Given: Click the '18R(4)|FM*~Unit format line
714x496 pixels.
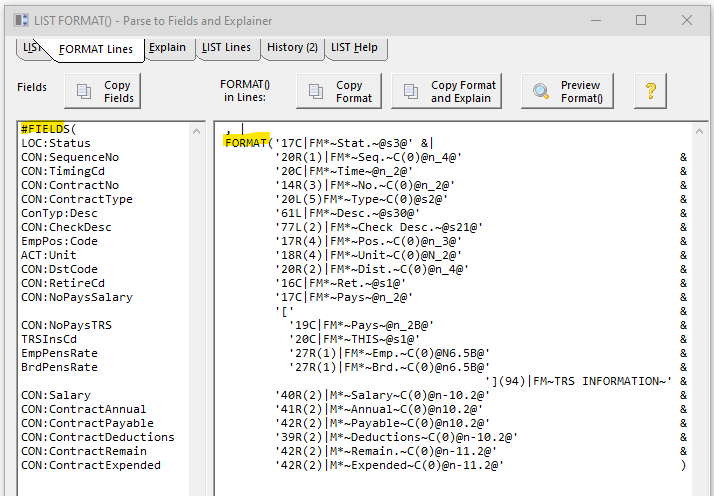Looking at the screenshot, I should 368,255.
